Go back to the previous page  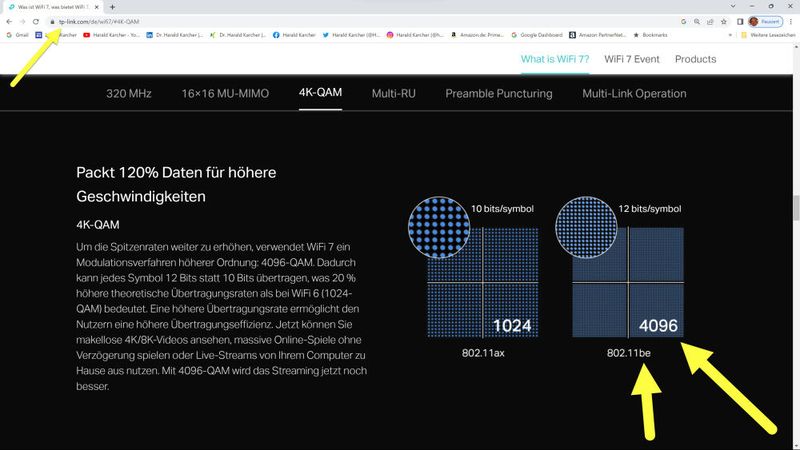[x=9, y=21]
